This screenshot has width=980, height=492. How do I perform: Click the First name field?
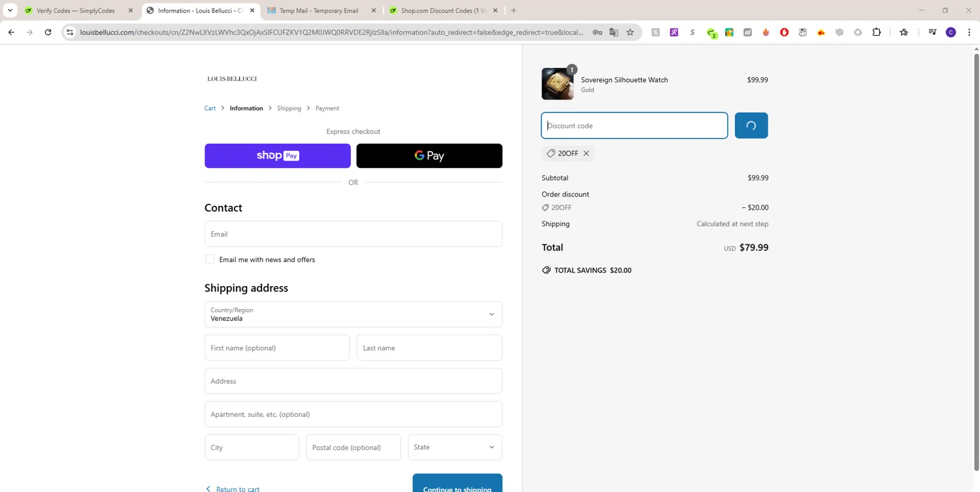coord(277,348)
